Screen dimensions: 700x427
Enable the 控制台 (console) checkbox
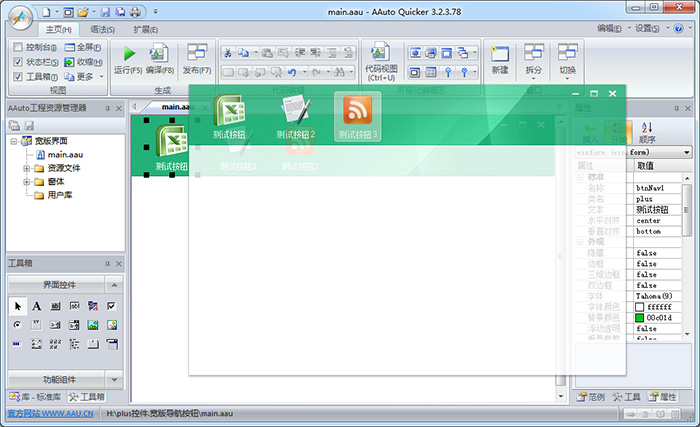click(19, 47)
